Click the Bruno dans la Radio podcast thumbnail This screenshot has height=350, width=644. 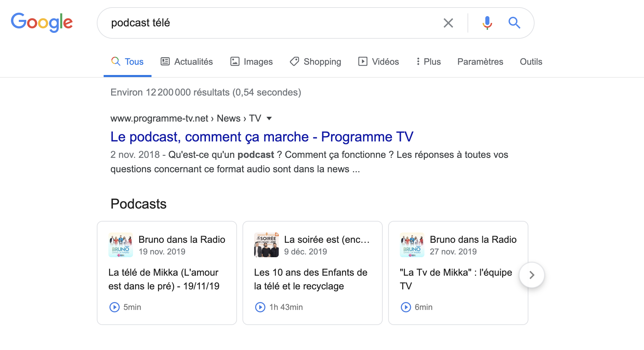pos(120,245)
